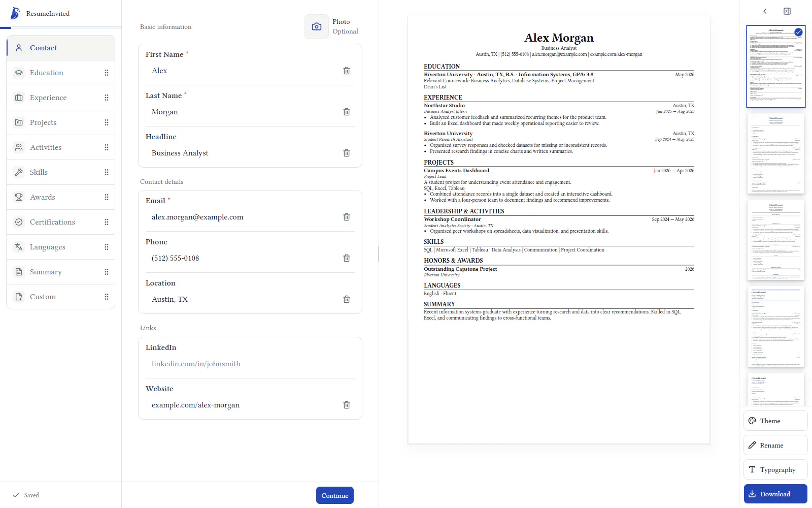812x508 pixels.
Task: Clear the Phone number using trash icon
Action: [347, 258]
